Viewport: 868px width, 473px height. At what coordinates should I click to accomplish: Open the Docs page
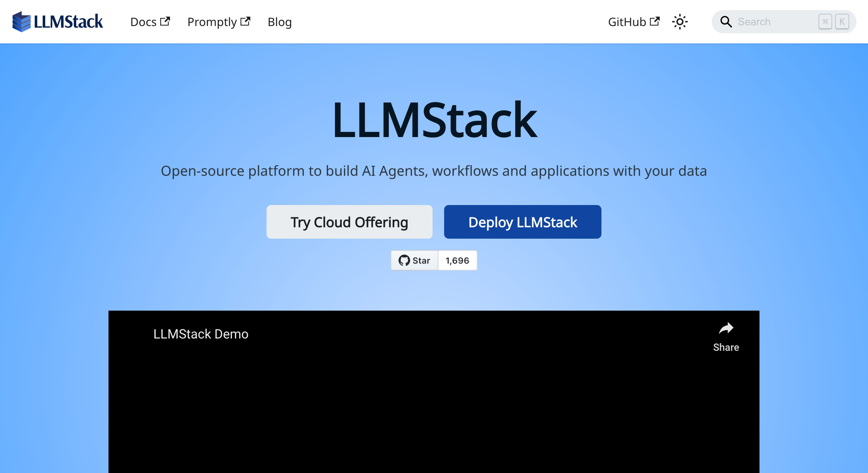pos(144,22)
